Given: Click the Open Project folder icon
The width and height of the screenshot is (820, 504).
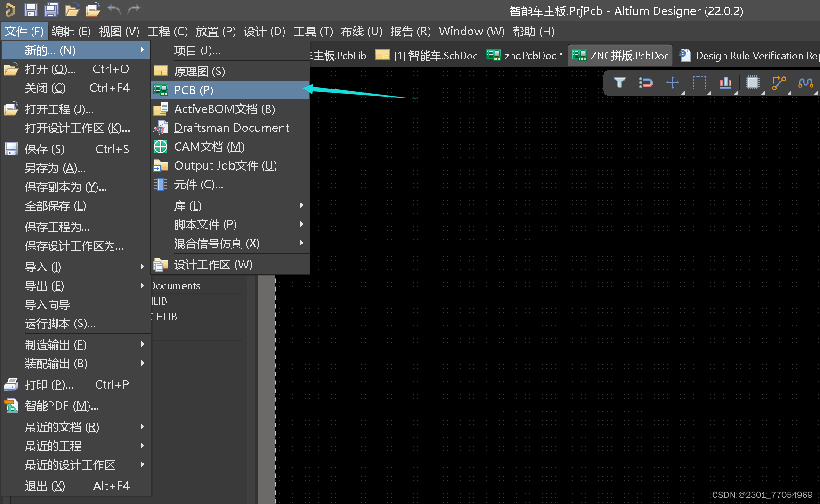Looking at the screenshot, I should 93,9.
